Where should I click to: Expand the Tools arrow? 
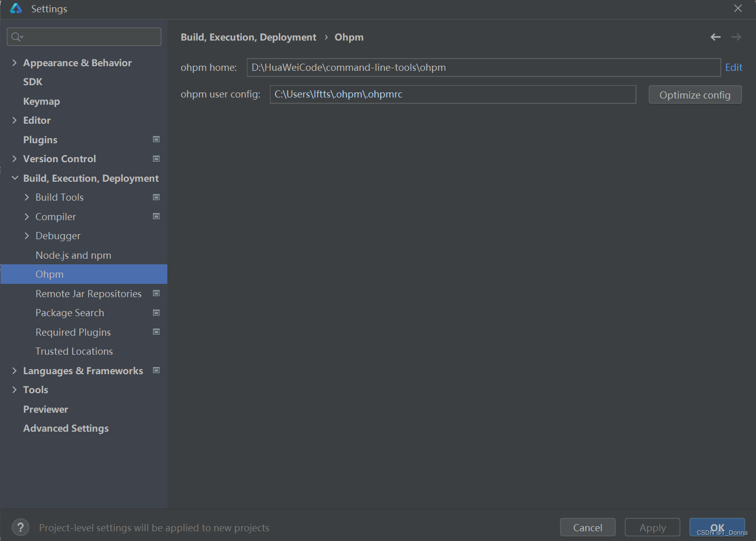pyautogui.click(x=14, y=390)
